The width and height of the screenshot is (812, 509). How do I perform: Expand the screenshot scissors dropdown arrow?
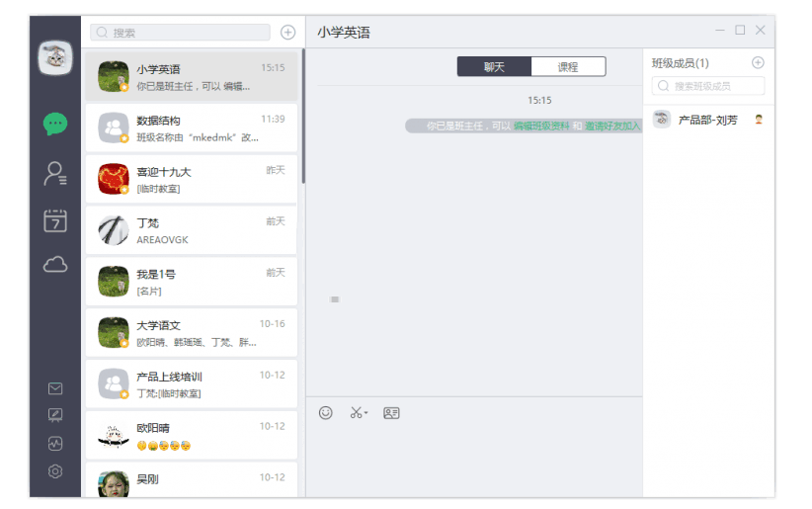(x=366, y=414)
